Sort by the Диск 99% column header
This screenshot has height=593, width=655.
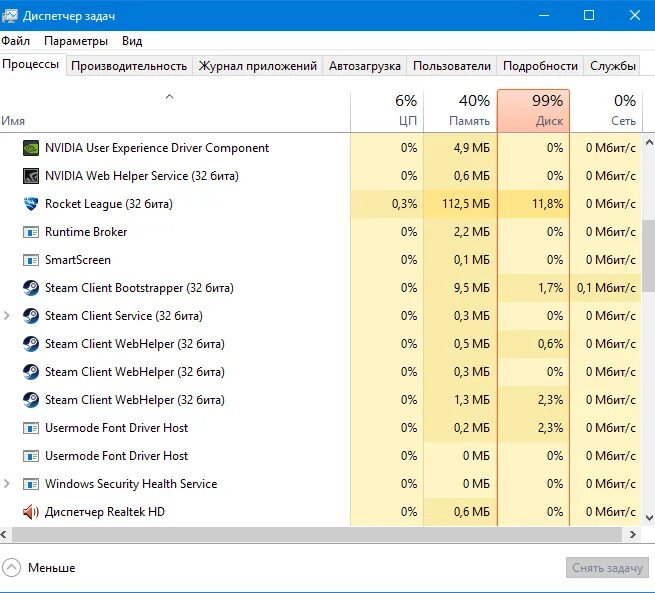click(x=533, y=111)
